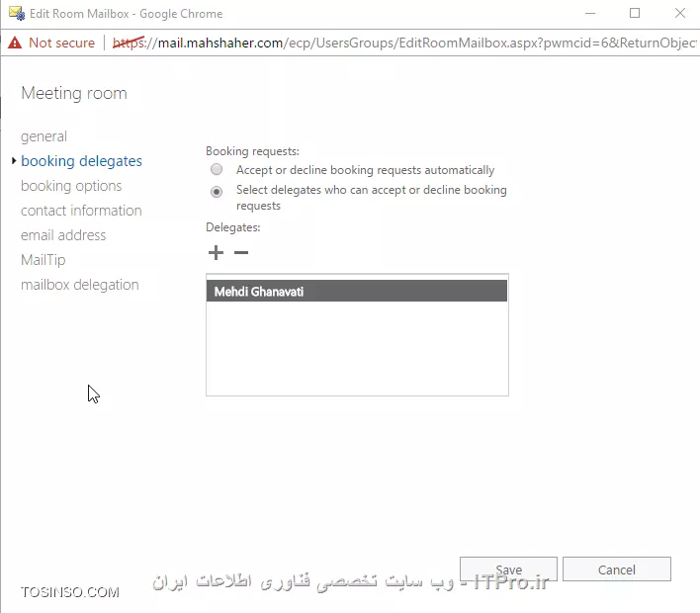Click the empty area of the delegates list box

(357, 348)
